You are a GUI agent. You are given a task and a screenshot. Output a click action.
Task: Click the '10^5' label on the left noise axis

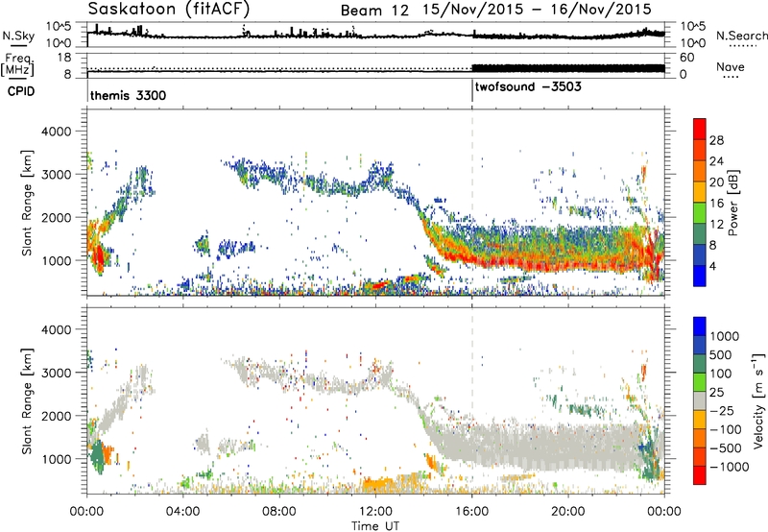[x=59, y=27]
